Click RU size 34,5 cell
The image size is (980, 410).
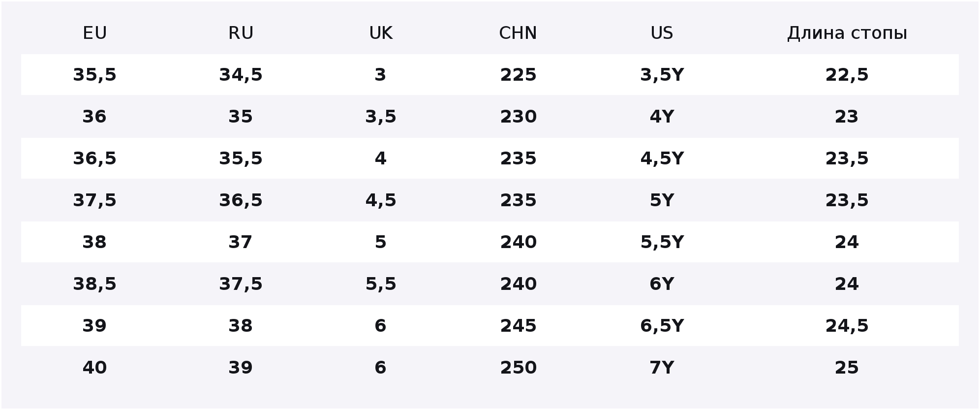[241, 75]
